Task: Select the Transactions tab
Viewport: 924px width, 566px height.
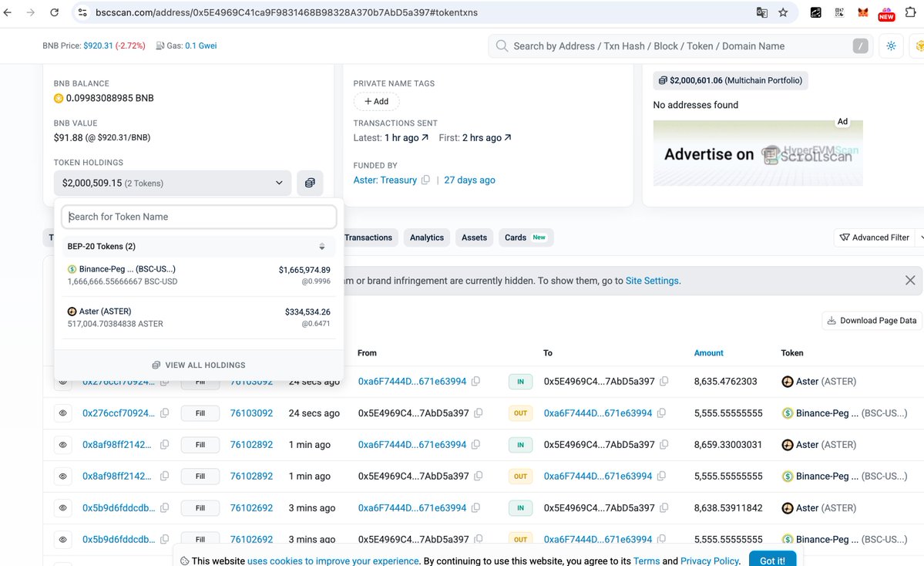Action: [368, 238]
